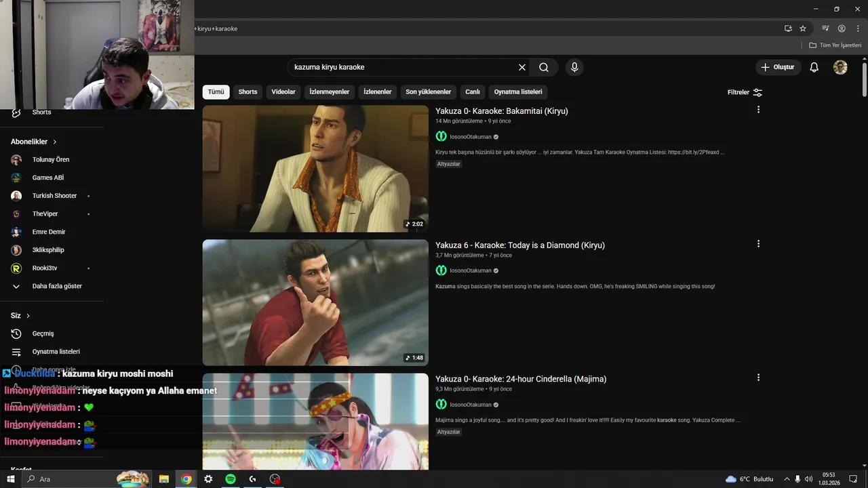Open the YouTube account avatar menu
This screenshot has height=488, width=868.
click(x=840, y=67)
